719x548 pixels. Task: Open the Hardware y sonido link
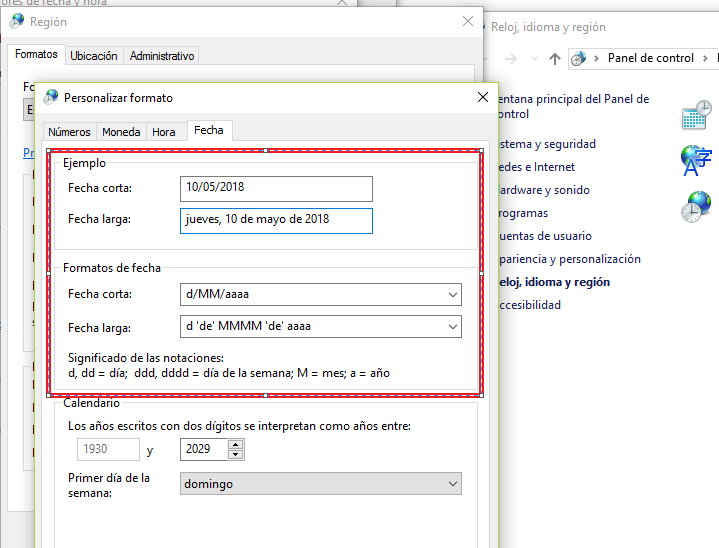[x=544, y=190]
